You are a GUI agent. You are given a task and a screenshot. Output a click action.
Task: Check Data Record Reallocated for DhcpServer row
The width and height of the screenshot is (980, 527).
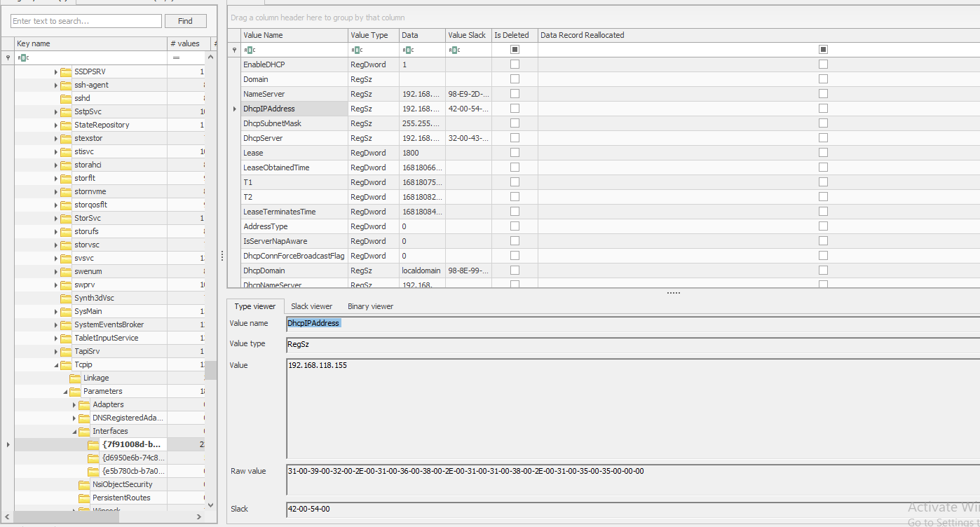(x=823, y=138)
